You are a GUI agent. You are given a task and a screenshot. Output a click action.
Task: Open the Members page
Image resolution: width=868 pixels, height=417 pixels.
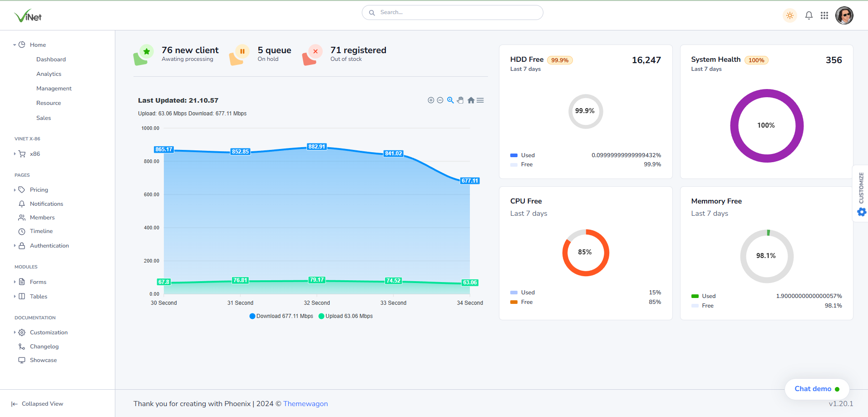pos(42,218)
